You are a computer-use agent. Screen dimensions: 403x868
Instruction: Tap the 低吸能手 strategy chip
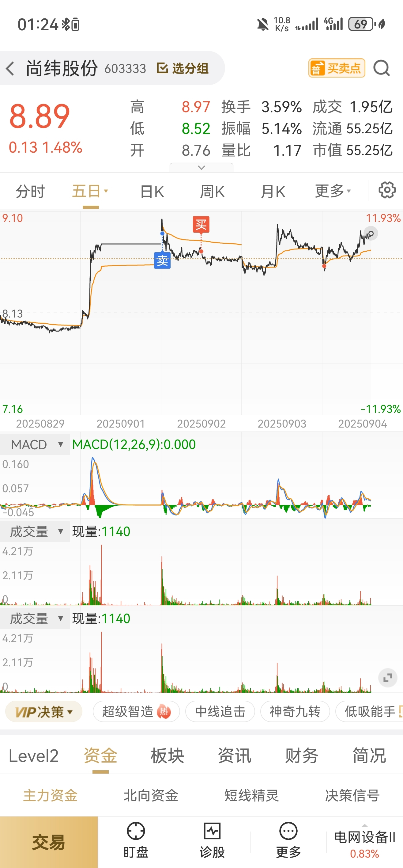pyautogui.click(x=369, y=712)
